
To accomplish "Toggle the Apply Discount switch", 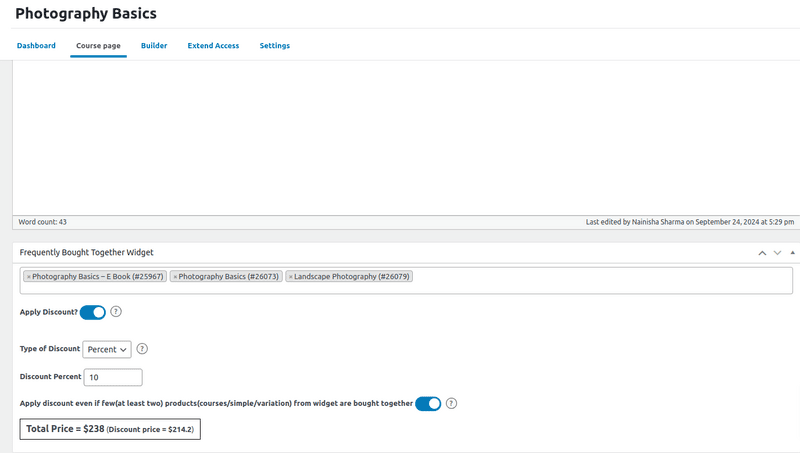I will coord(93,312).
